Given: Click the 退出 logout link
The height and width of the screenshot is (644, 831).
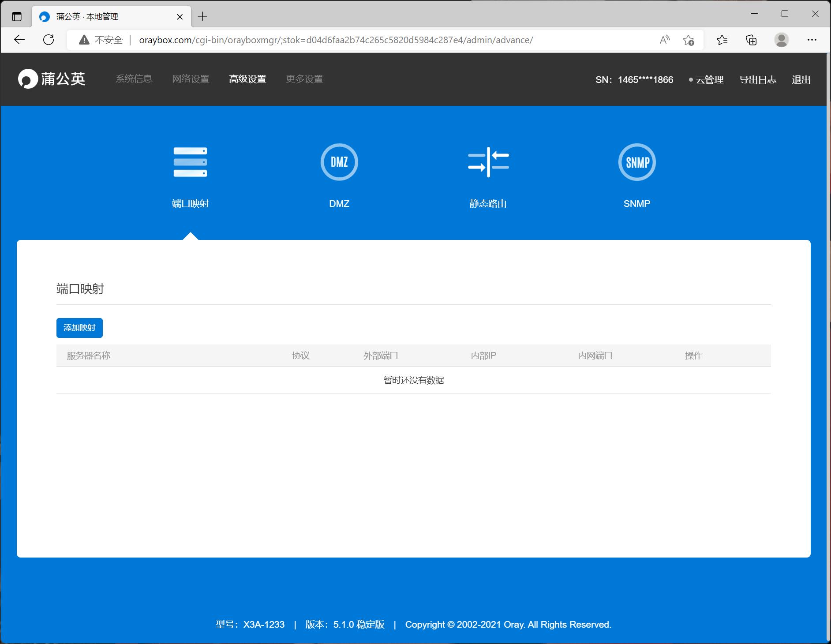Looking at the screenshot, I should 801,80.
